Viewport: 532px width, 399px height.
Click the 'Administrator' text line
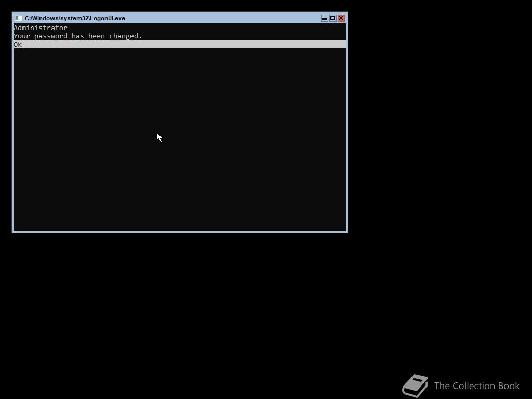[41, 28]
